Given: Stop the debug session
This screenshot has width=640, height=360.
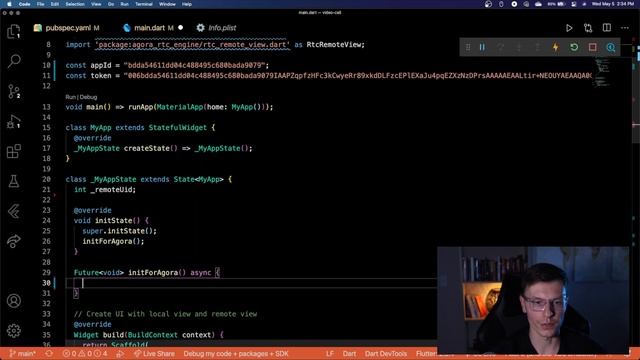Looking at the screenshot, I should click(x=592, y=47).
